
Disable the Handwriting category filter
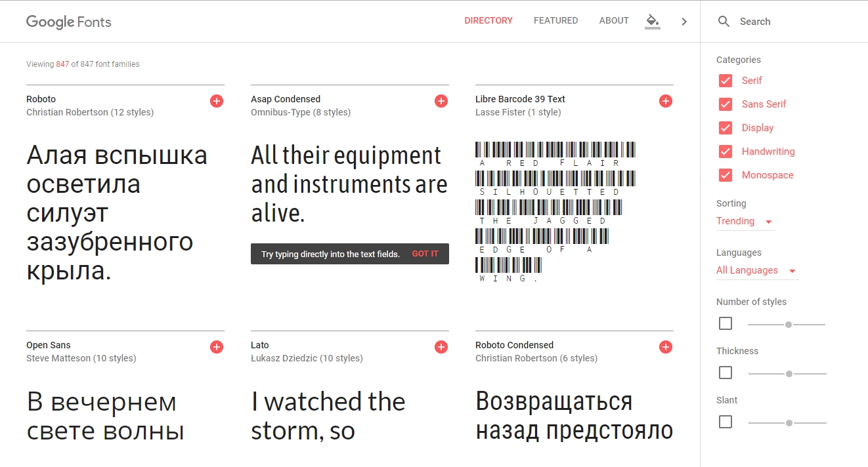[x=726, y=151]
